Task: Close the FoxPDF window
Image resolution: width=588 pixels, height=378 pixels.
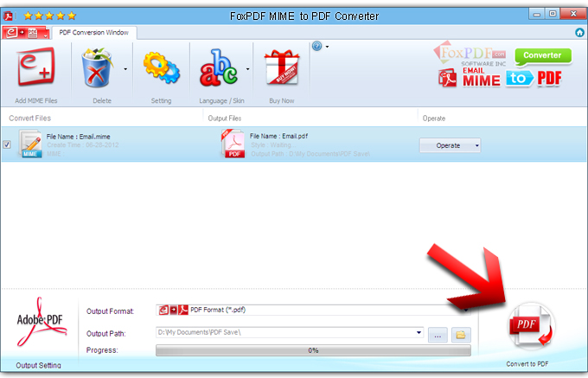Action: pyautogui.click(x=573, y=14)
